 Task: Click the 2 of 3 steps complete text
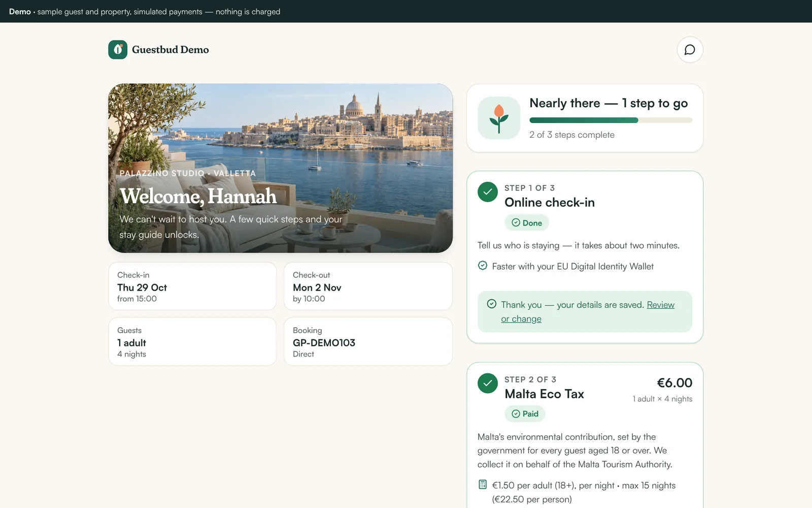[x=572, y=135]
